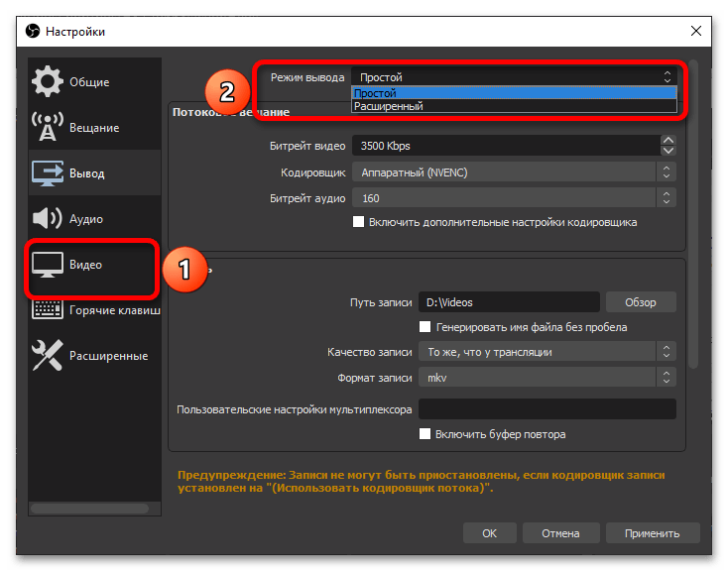The width and height of the screenshot is (728, 571).
Task: Switch to the Аудио tab
Action: click(94, 219)
